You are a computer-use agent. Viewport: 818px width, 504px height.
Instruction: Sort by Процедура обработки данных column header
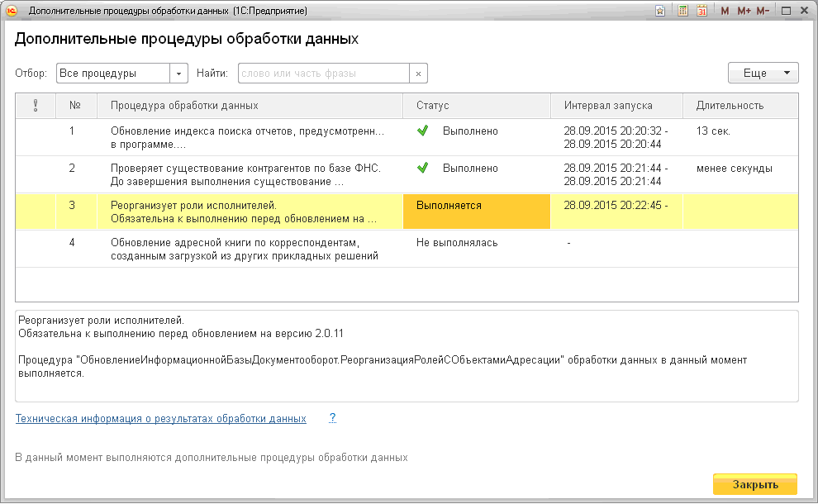click(250, 106)
